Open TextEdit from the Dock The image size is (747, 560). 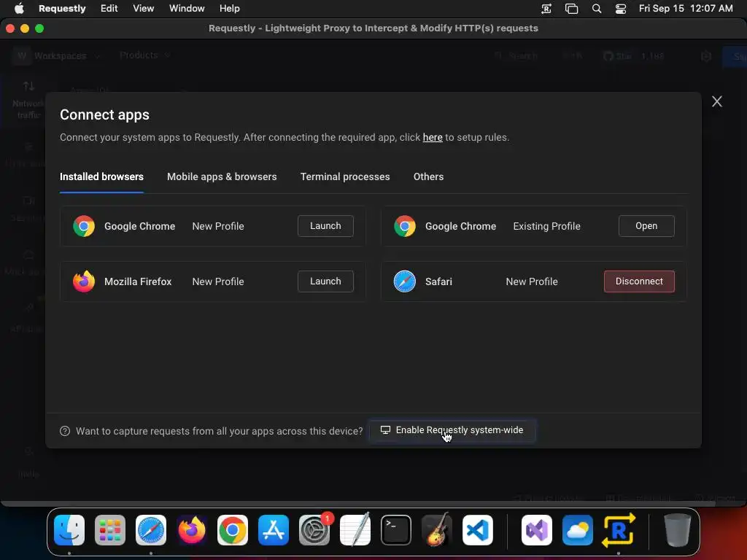click(355, 530)
